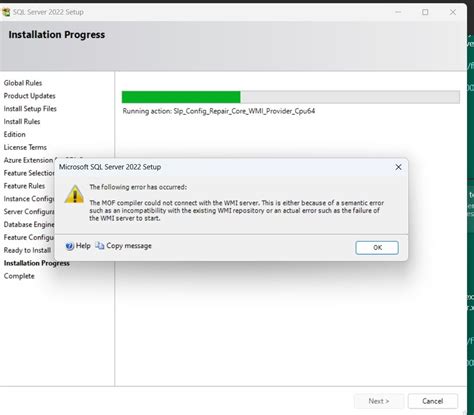Image resolution: width=474 pixels, height=415 pixels.
Task: Close the SQL Server 2022 Setup window
Action: click(453, 12)
